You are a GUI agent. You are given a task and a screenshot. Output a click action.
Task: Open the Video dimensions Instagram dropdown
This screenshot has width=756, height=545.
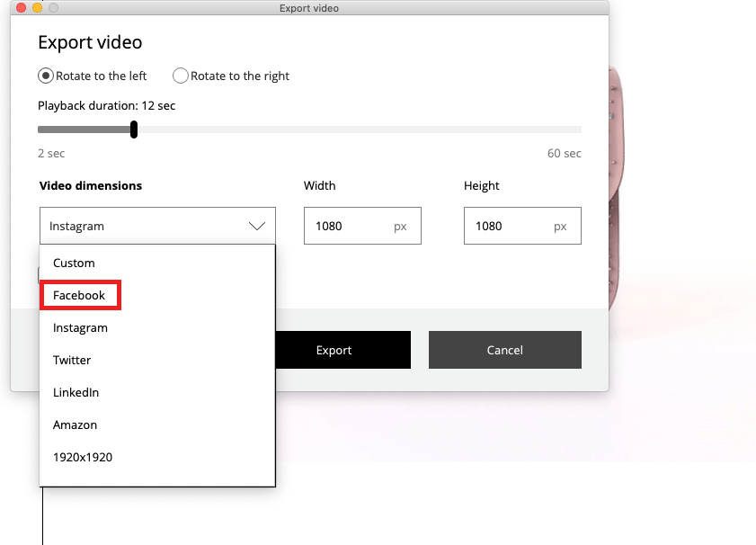click(x=157, y=226)
